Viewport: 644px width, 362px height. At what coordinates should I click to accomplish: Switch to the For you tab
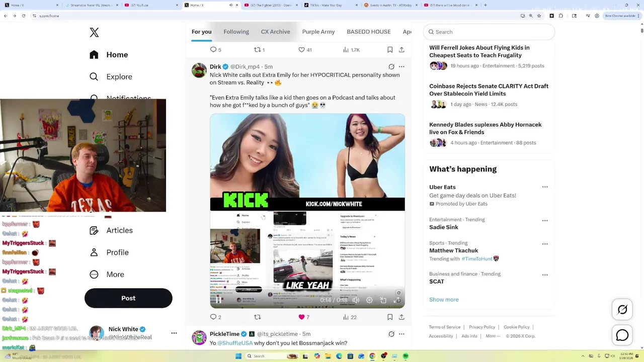201,32
